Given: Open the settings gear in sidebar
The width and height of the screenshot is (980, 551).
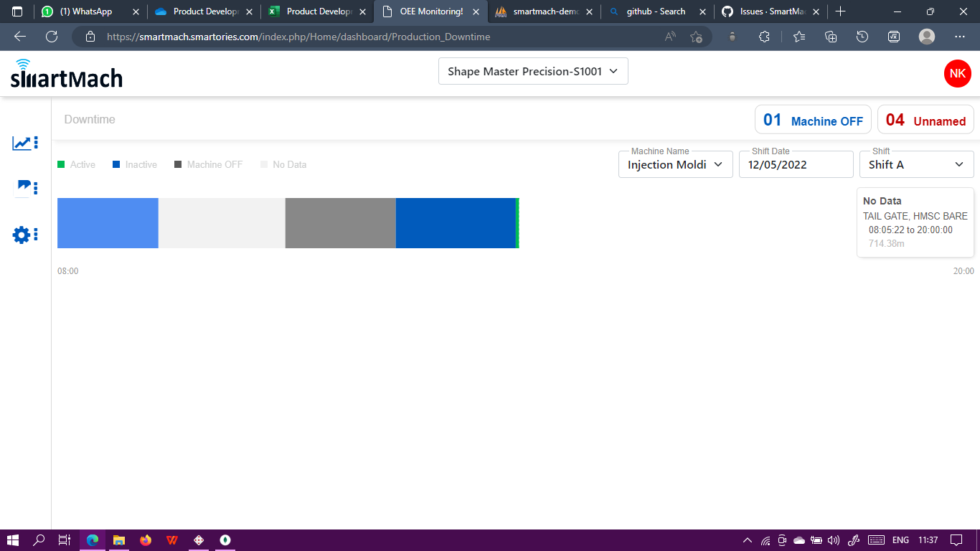Looking at the screenshot, I should pos(21,235).
